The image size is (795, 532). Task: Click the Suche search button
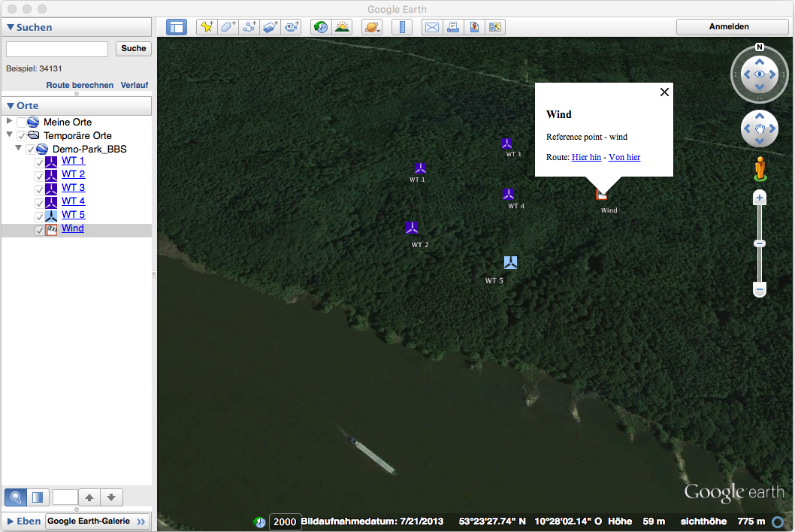[x=133, y=49]
